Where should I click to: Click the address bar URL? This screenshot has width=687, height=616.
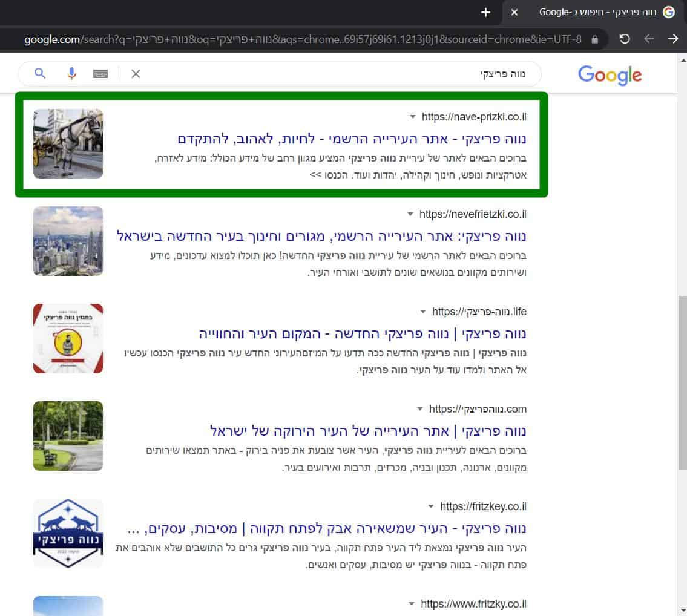(x=303, y=39)
